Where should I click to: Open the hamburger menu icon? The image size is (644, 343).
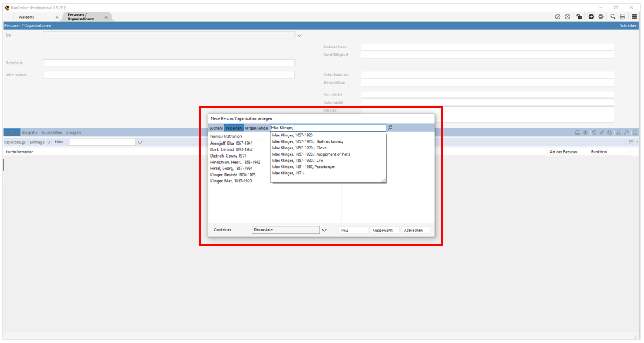click(x=634, y=17)
